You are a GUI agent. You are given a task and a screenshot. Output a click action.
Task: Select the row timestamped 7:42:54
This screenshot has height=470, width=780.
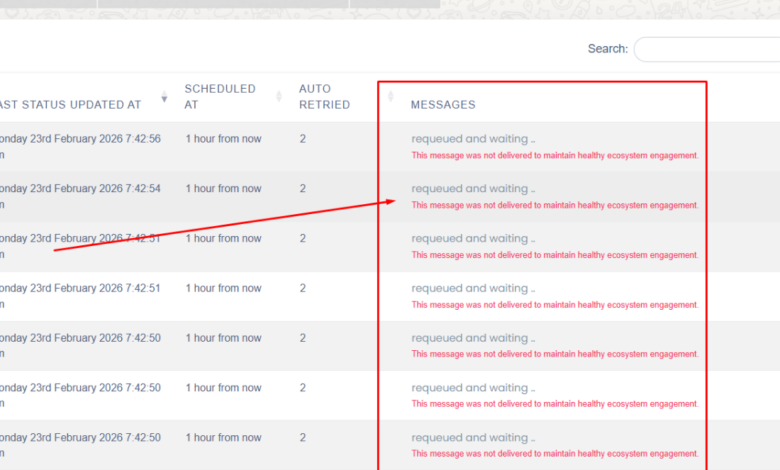coord(80,189)
